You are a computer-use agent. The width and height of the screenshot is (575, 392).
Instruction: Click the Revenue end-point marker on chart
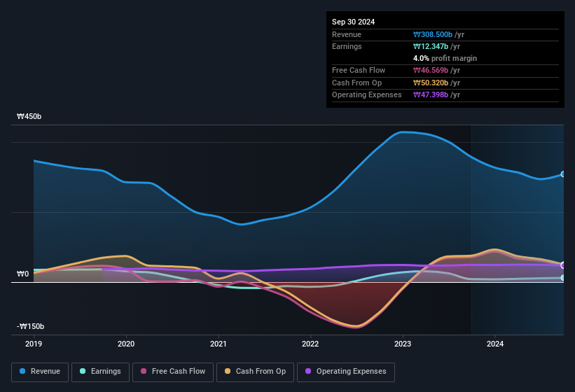click(x=563, y=174)
